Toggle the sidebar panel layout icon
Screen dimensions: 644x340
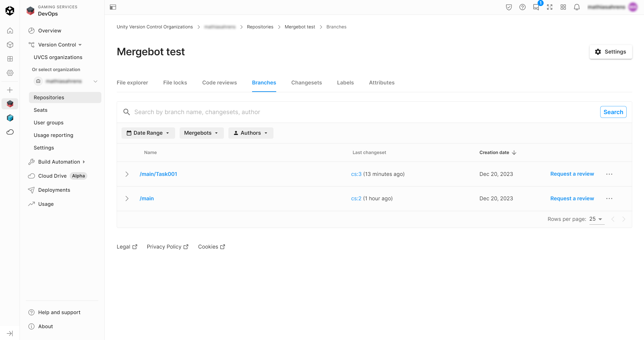113,7
